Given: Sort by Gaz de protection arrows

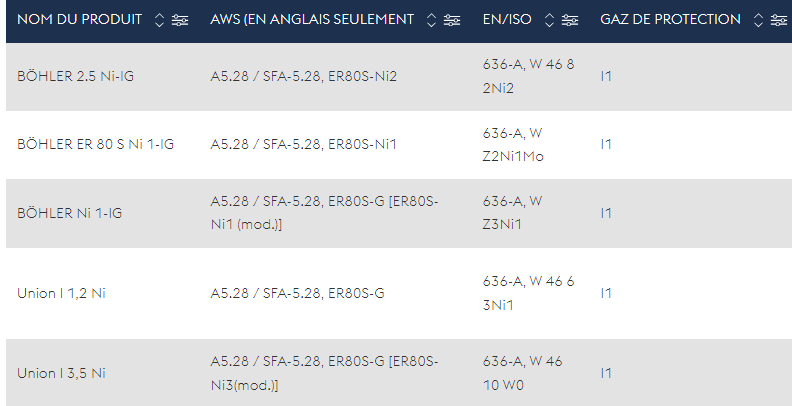Looking at the screenshot, I should point(758,20).
